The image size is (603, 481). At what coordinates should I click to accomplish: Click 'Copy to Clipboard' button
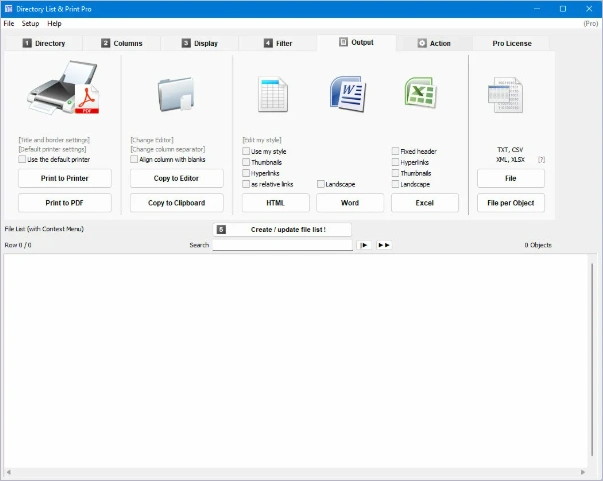pyautogui.click(x=177, y=203)
